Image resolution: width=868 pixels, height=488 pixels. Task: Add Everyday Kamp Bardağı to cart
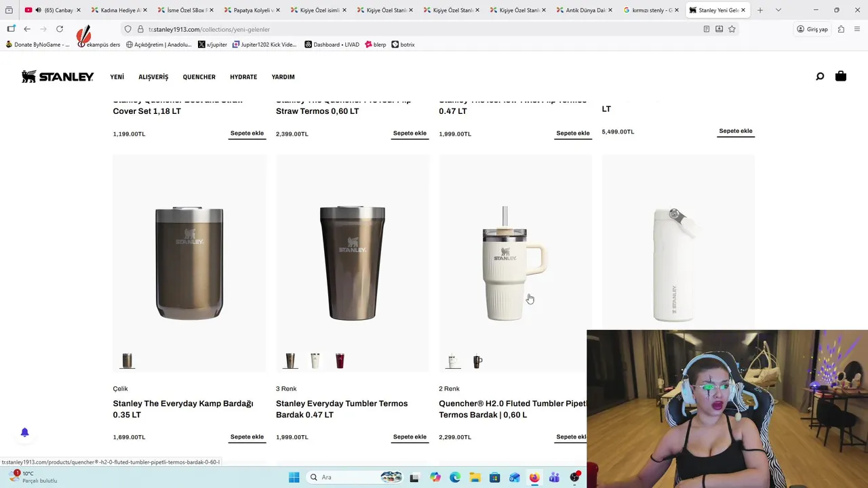[x=247, y=437]
